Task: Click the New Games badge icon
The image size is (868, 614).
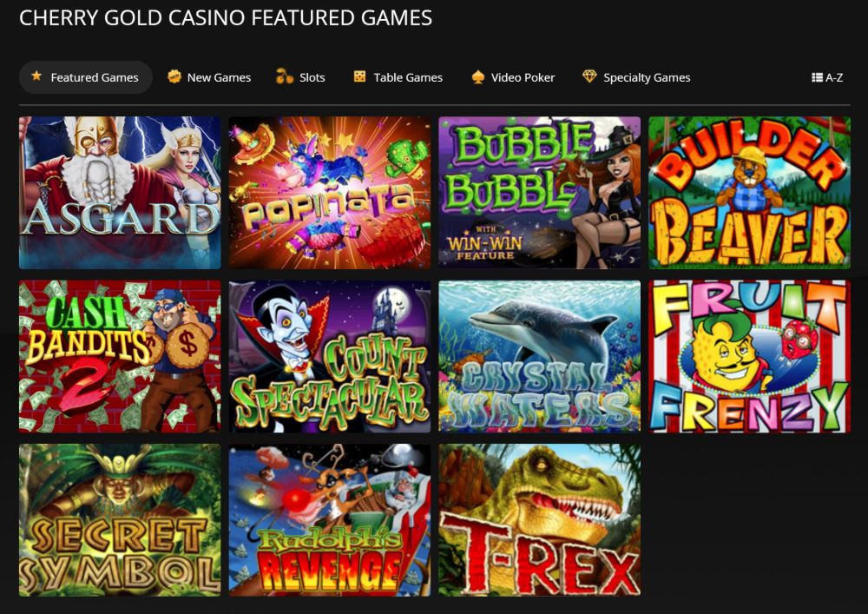Action: [174, 76]
